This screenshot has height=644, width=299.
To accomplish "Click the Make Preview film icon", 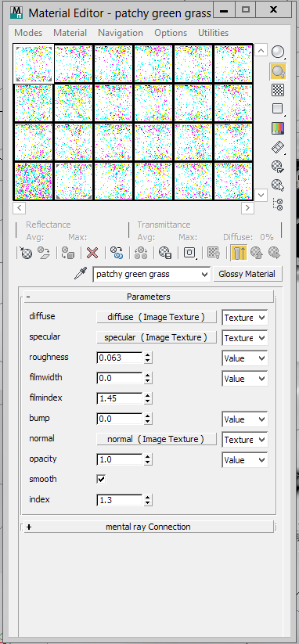I will tap(278, 147).
